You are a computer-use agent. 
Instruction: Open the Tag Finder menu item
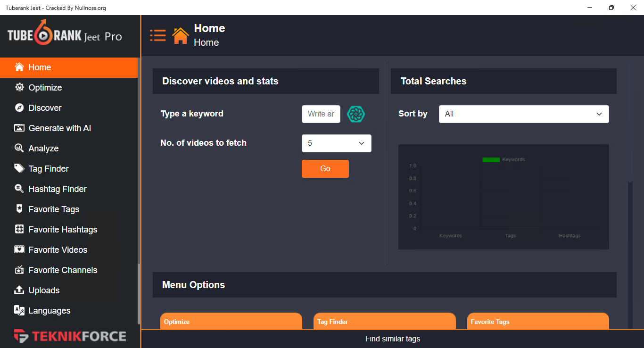pyautogui.click(x=69, y=169)
